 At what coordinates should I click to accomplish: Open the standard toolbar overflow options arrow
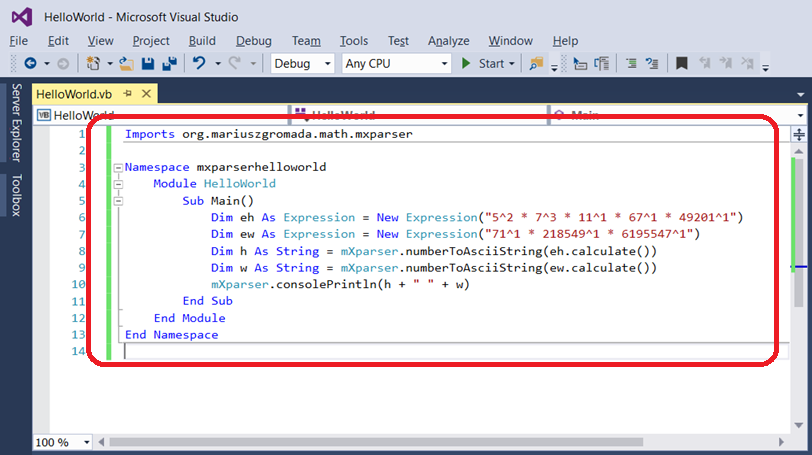coord(554,67)
